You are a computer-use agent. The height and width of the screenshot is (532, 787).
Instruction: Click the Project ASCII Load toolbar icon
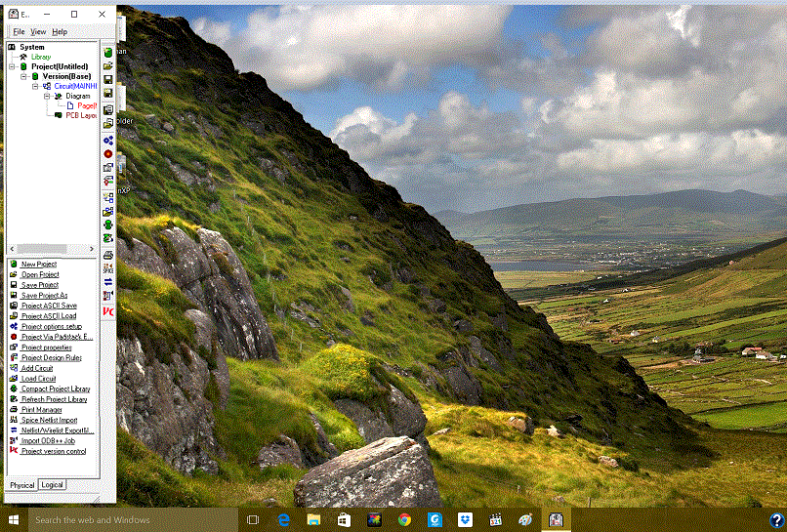pyautogui.click(x=108, y=123)
